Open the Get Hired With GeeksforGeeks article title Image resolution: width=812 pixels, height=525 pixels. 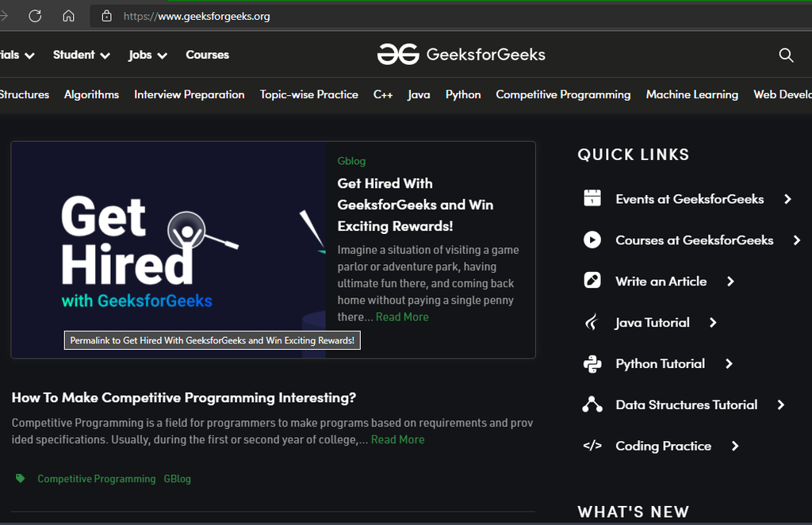(x=416, y=205)
